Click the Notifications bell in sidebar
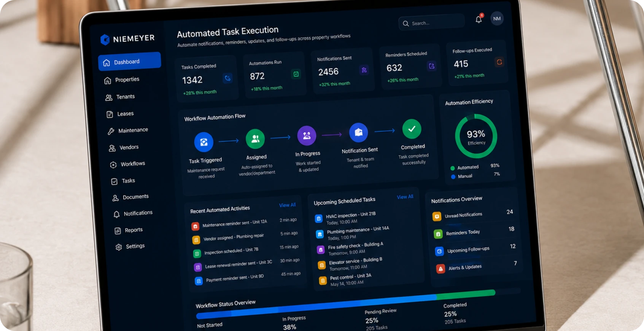This screenshot has width=644, height=331. [x=116, y=214]
